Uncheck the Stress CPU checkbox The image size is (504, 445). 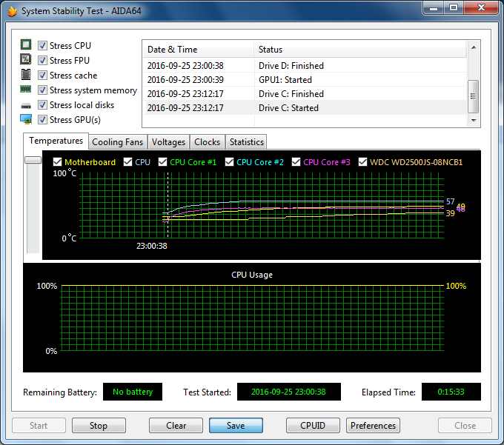pyautogui.click(x=43, y=46)
